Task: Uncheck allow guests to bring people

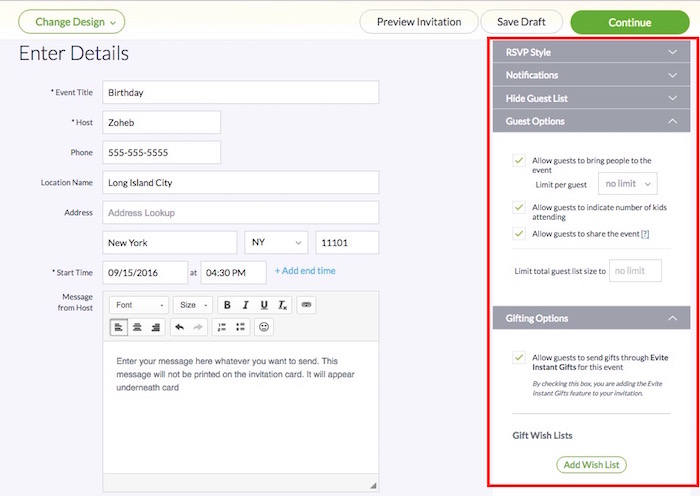Action: 519,160
